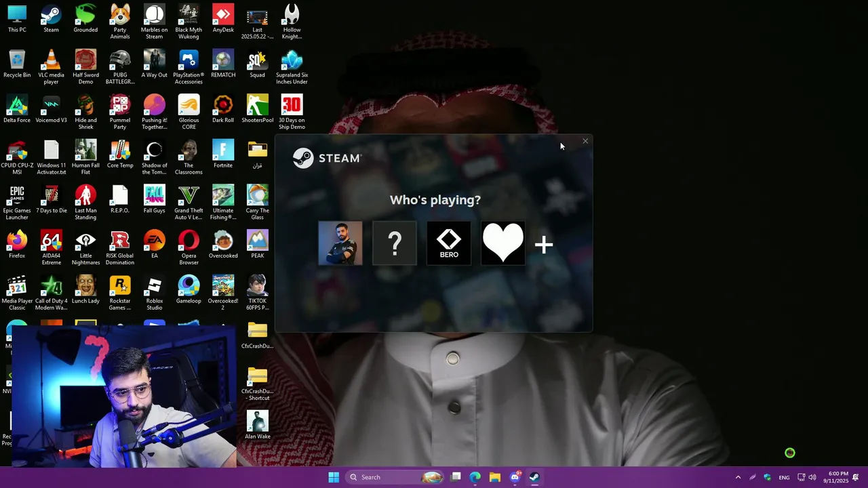Launch Delta Force shortcut
Screen dimensions: 868x488
(17, 109)
